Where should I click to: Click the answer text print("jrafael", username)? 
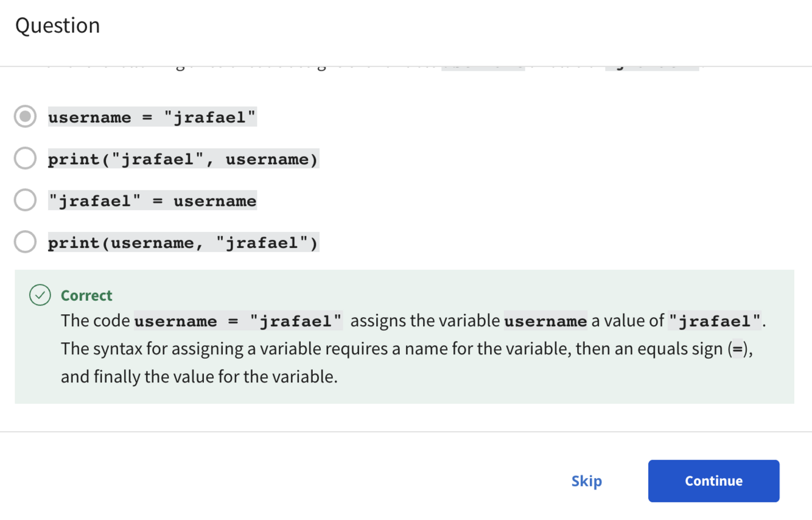coord(183,159)
